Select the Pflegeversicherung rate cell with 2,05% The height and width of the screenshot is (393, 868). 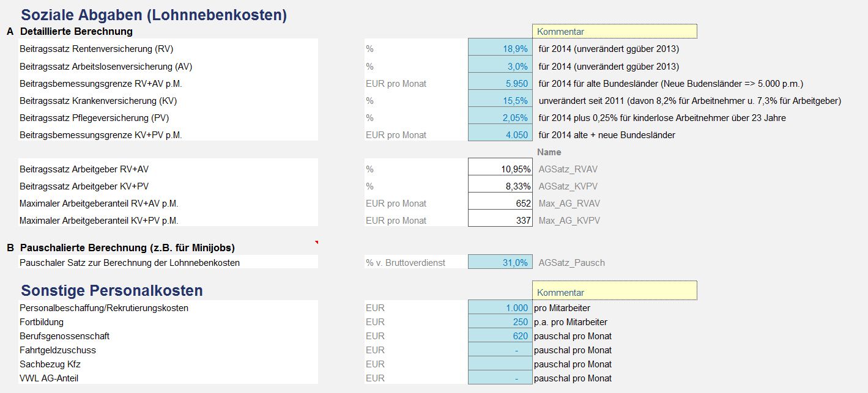tap(500, 117)
